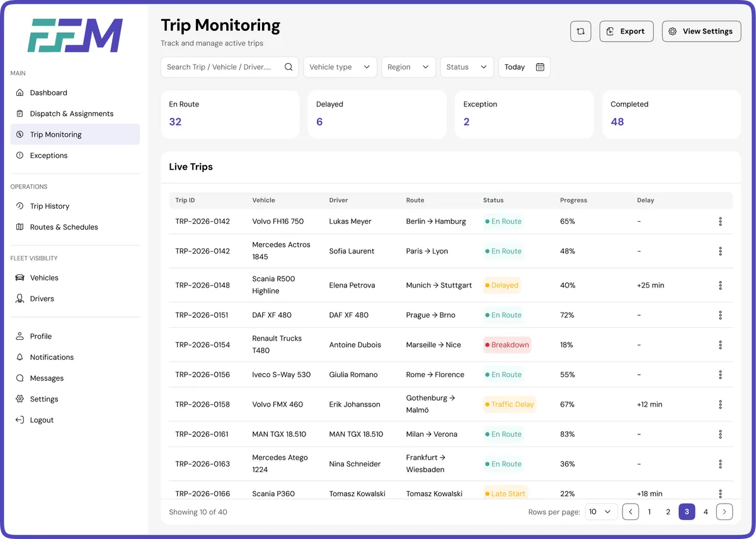
Task: Open Dispatch & Assignments in the sidebar
Action: coord(71,113)
